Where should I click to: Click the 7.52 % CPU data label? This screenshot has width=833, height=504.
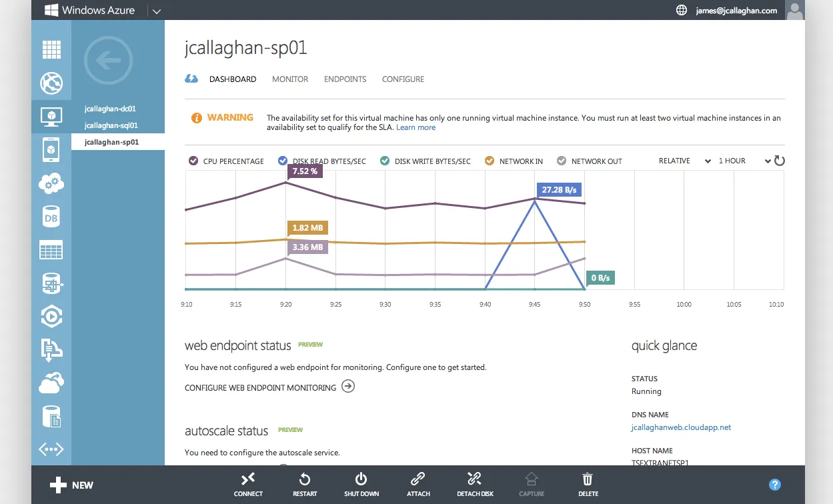pyautogui.click(x=305, y=171)
